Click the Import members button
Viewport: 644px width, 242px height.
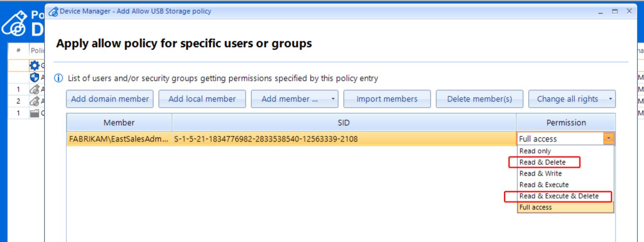coord(387,99)
